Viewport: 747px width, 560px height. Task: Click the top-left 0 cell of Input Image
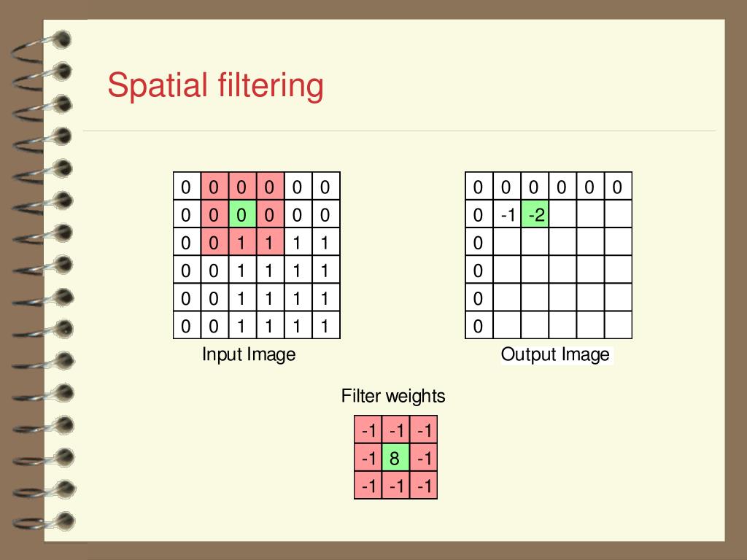point(187,186)
